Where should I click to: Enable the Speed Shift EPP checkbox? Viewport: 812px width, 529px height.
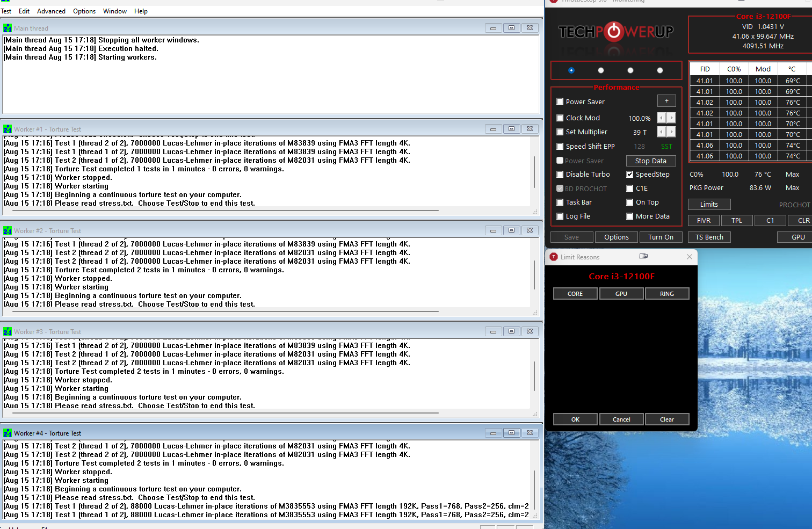coord(560,146)
